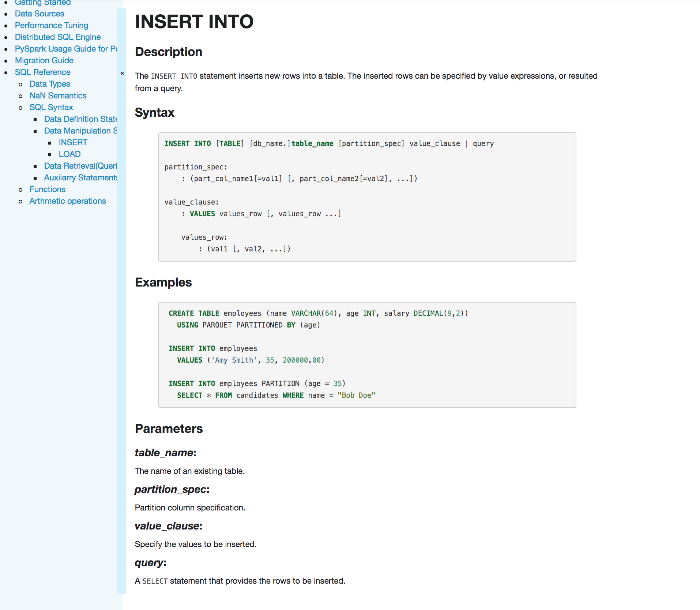Click the Syntax heading
Viewport: 700px width, 610px height.
(155, 112)
